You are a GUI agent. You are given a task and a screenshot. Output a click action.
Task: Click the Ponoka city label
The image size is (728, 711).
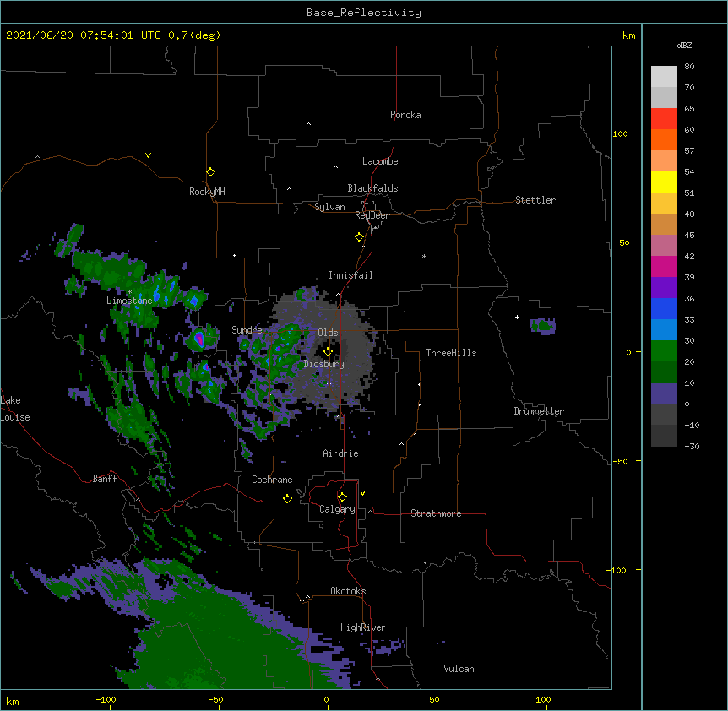pyautogui.click(x=405, y=115)
